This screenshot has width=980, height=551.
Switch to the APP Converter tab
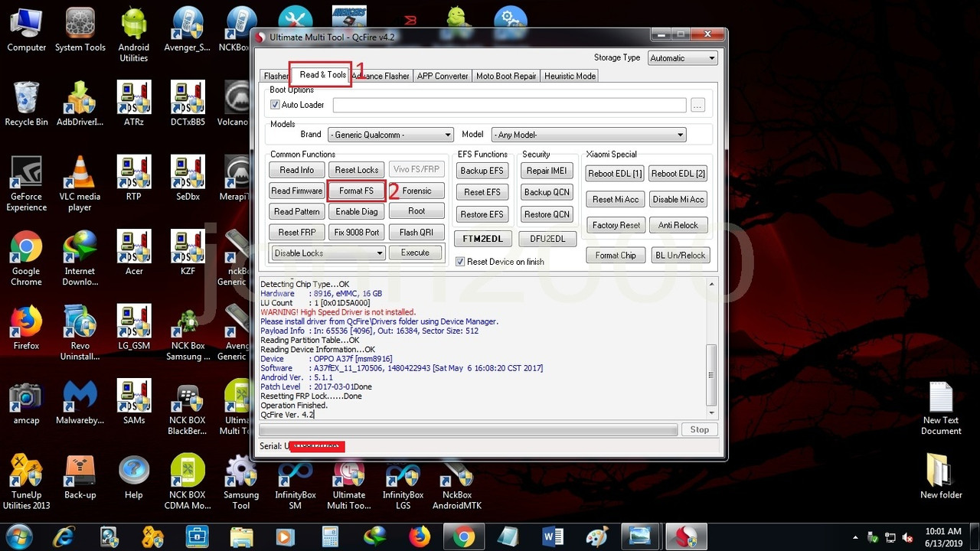pyautogui.click(x=443, y=76)
